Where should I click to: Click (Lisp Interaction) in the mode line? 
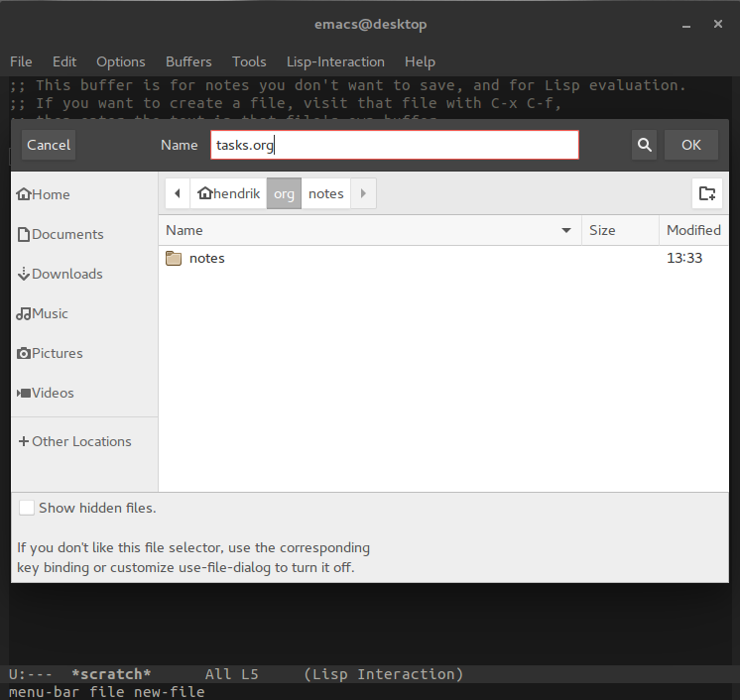click(x=384, y=674)
